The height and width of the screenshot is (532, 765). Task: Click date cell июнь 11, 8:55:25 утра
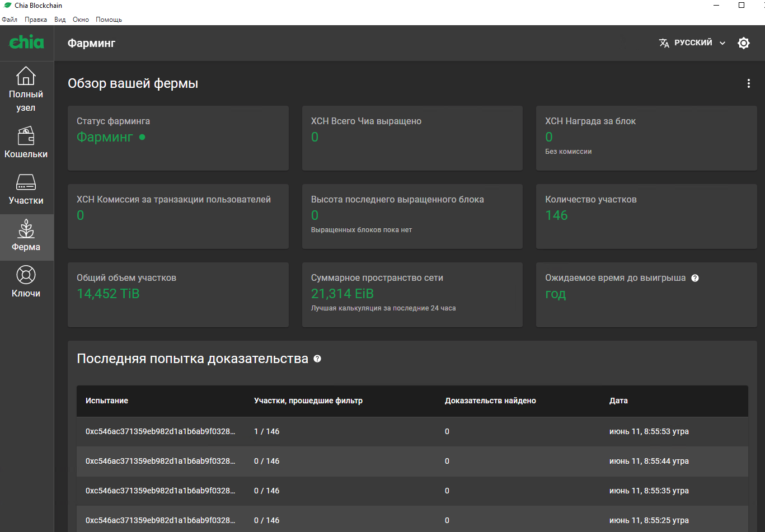(649, 520)
